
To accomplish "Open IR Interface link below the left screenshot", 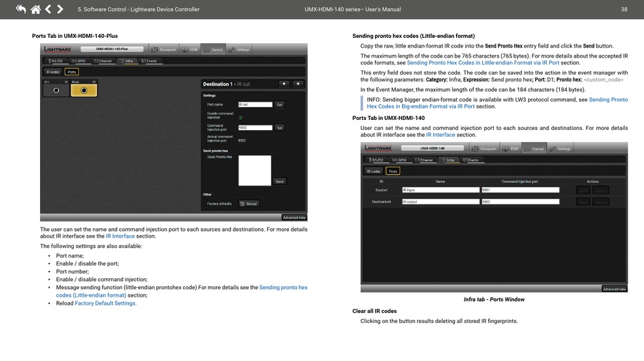I will [x=120, y=236].
